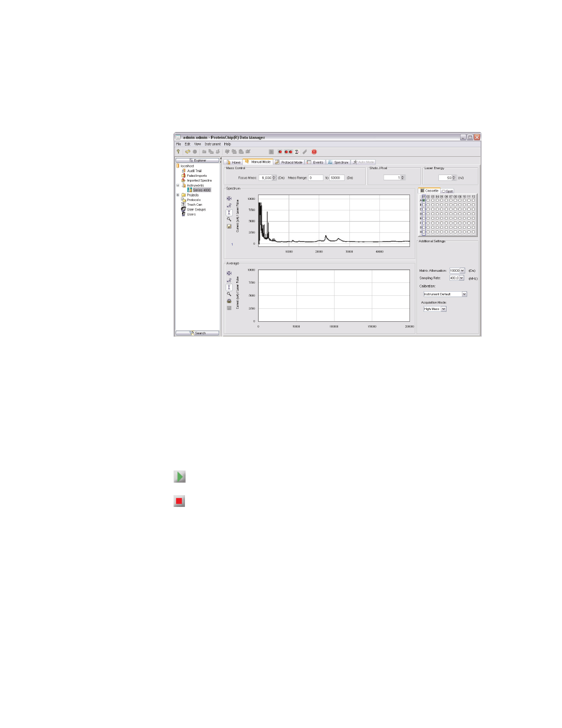Click the save icon in Spectrum panel
This screenshot has height=728, width=562.
tap(229, 226)
